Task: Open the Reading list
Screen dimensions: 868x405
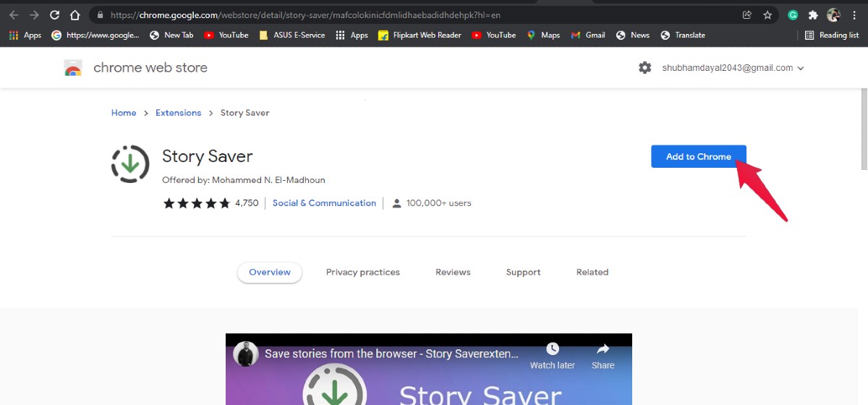Action: (x=832, y=35)
